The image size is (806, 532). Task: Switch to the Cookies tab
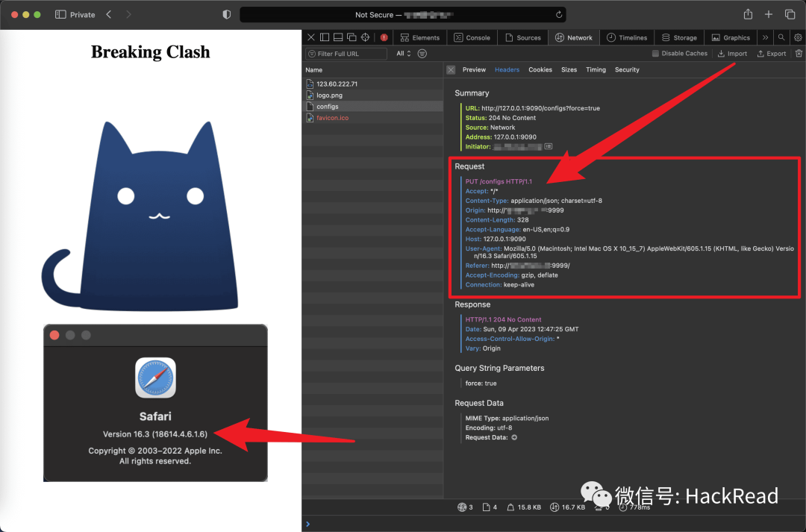tap(540, 70)
